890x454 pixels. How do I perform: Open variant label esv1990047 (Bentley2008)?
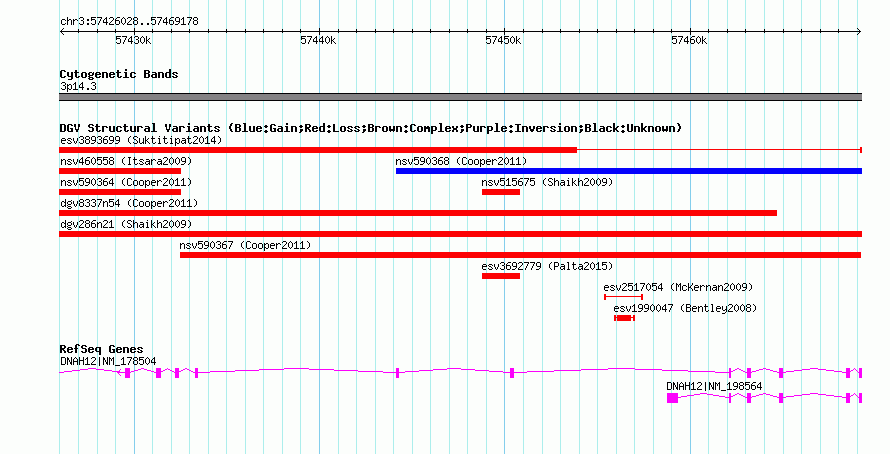tap(685, 308)
